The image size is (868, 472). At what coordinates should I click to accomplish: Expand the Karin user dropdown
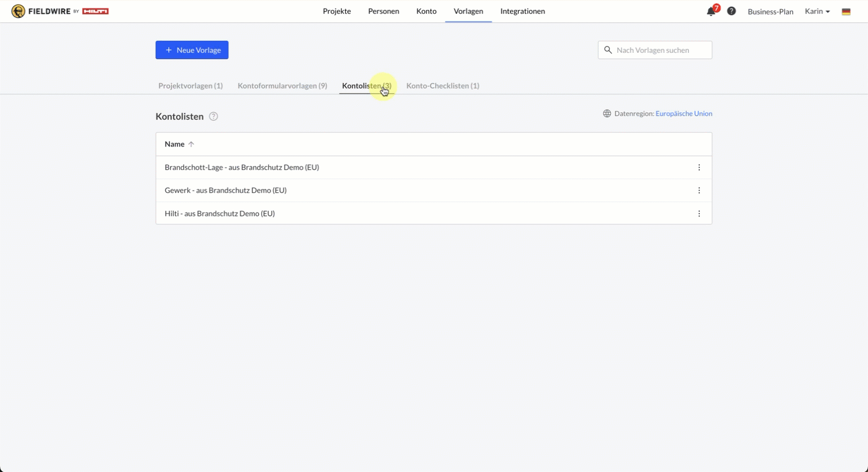pyautogui.click(x=817, y=11)
